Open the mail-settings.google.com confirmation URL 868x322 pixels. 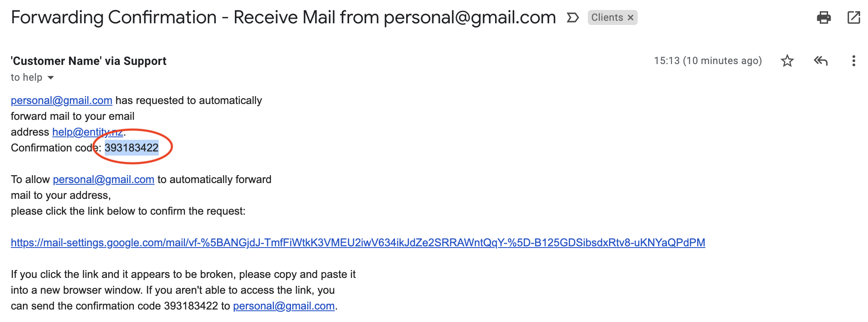(x=358, y=243)
